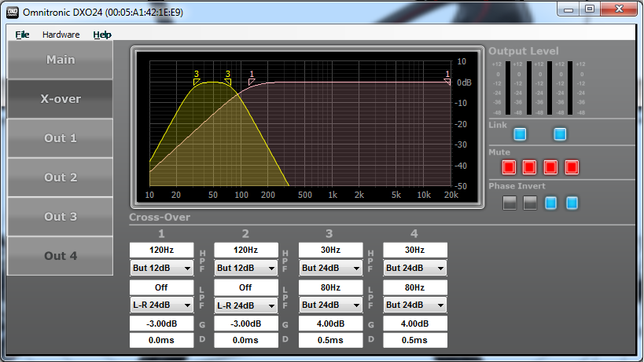Screen dimensions: 644x362
Task: Click channel 3 LPF frequency field 80Hz
Action: coord(330,287)
